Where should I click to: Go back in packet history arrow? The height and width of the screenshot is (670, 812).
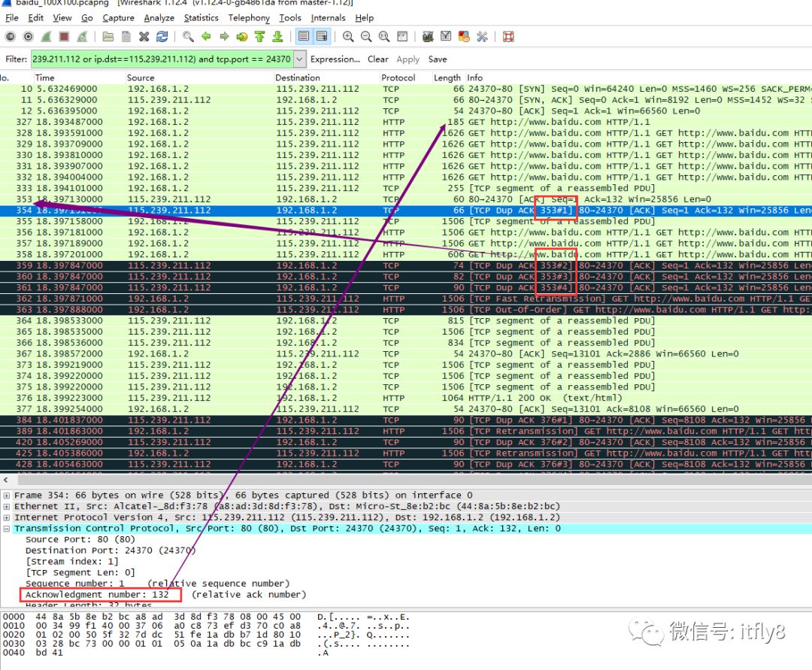[206, 37]
